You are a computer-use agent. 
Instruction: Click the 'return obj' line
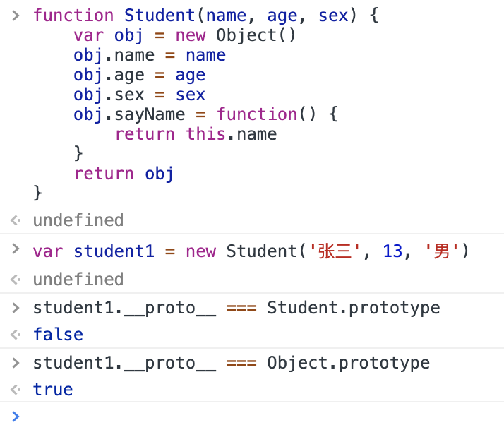click(124, 174)
